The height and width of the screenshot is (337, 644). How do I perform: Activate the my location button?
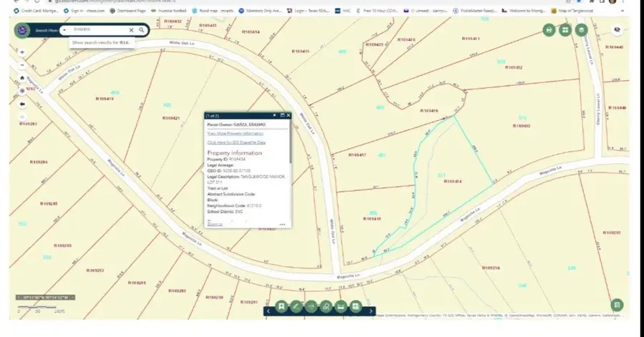pyautogui.click(x=22, y=91)
